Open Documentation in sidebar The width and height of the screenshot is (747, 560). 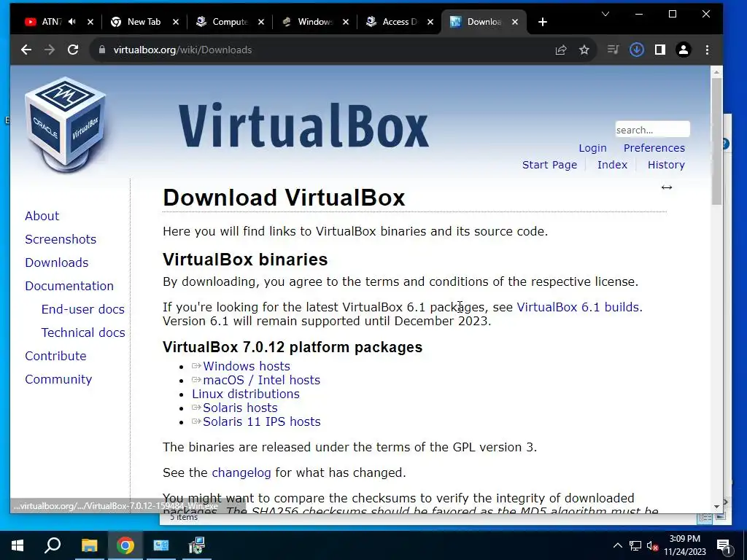pyautogui.click(x=69, y=286)
